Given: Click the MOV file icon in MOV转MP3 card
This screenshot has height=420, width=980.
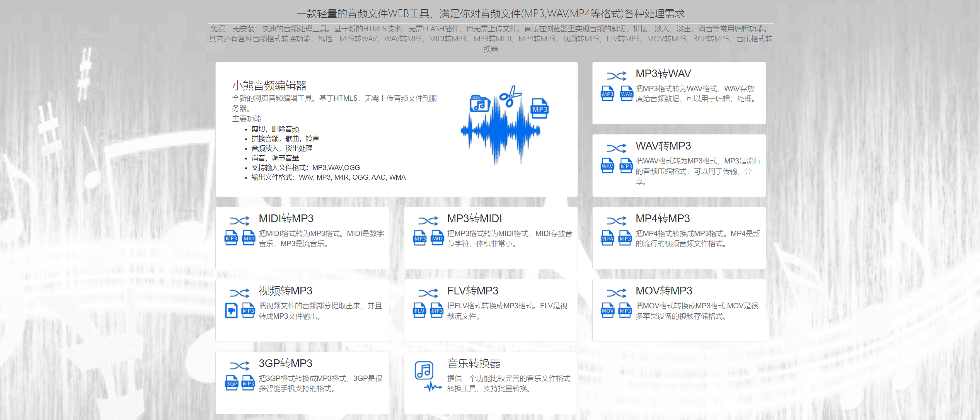Looking at the screenshot, I should [607, 310].
